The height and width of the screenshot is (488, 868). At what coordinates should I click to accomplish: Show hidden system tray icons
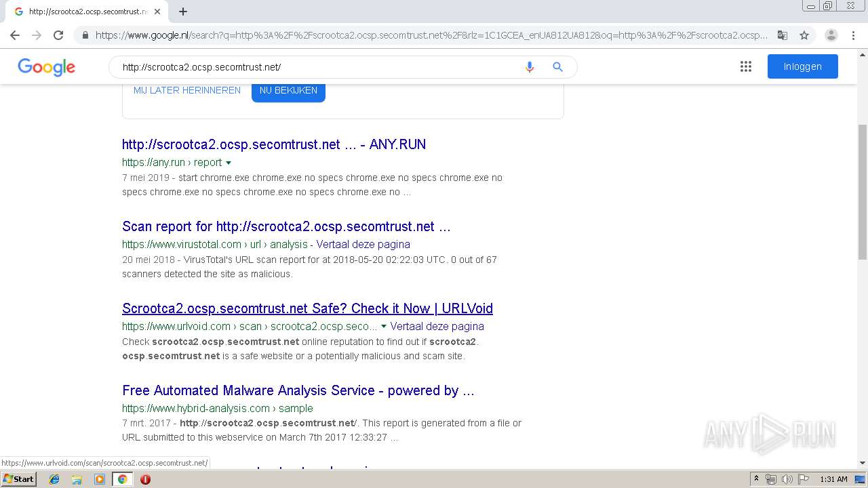click(x=757, y=479)
